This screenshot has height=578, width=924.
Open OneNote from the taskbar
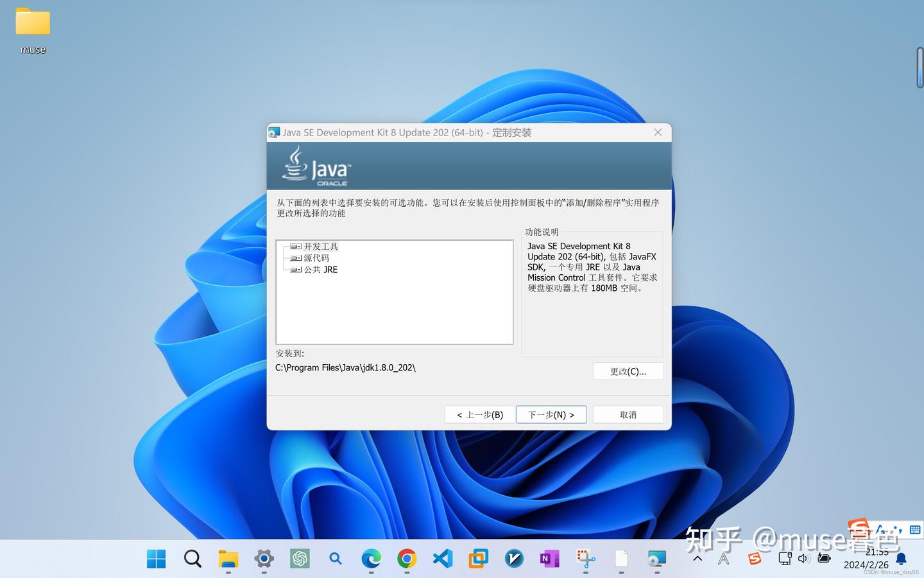click(549, 559)
